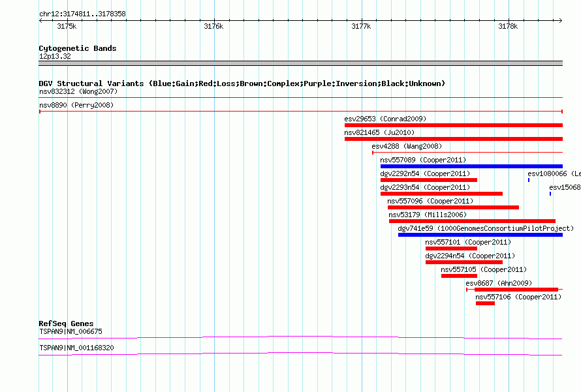Click the dgv2293n54 (Cooper2011) red bar
The height and width of the screenshot is (392, 581).
pos(441,194)
